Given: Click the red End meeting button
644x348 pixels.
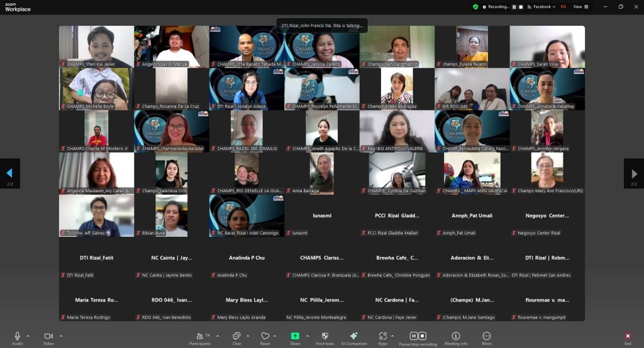Looking at the screenshot, I should coord(628,337).
